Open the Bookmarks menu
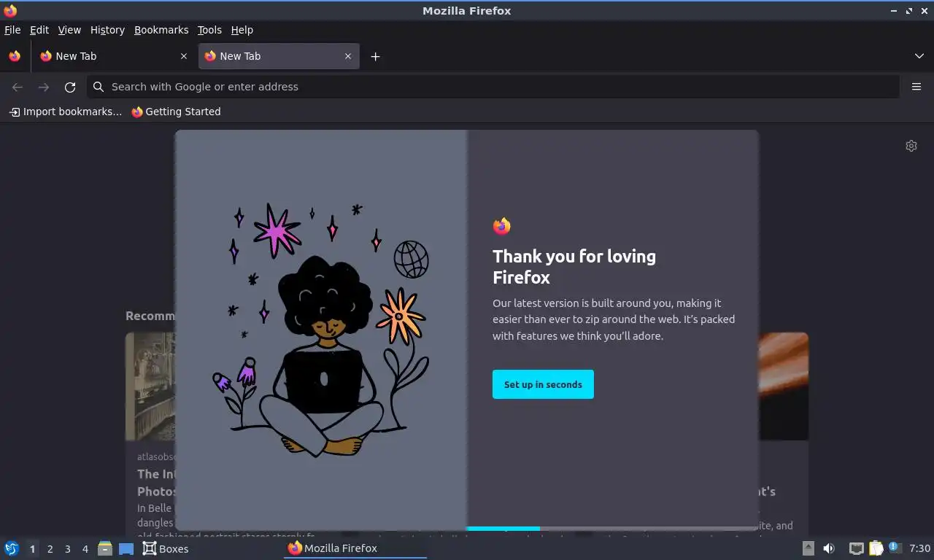This screenshot has width=934, height=560. point(161,30)
